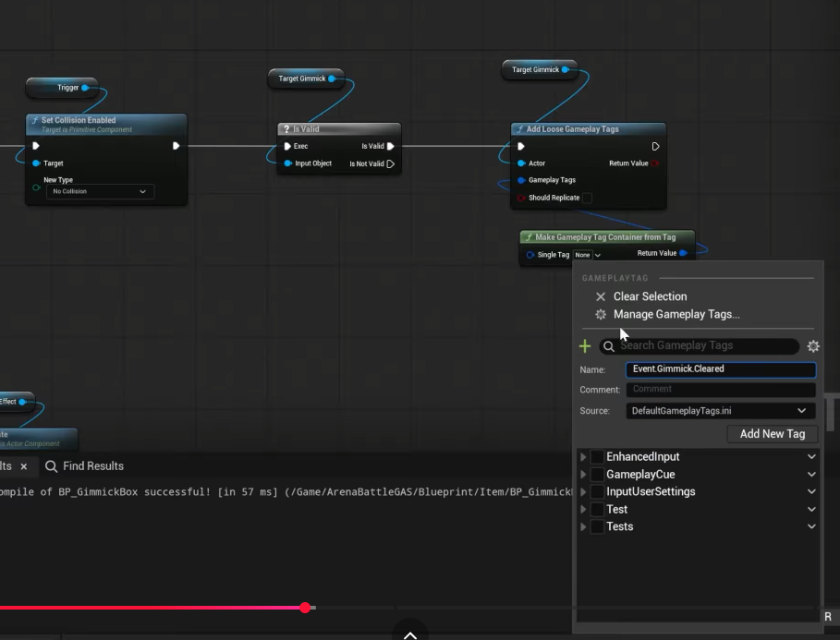Click the Input Object pin on Is Valid
Image resolution: width=840 pixels, height=640 pixels.
coord(286,163)
